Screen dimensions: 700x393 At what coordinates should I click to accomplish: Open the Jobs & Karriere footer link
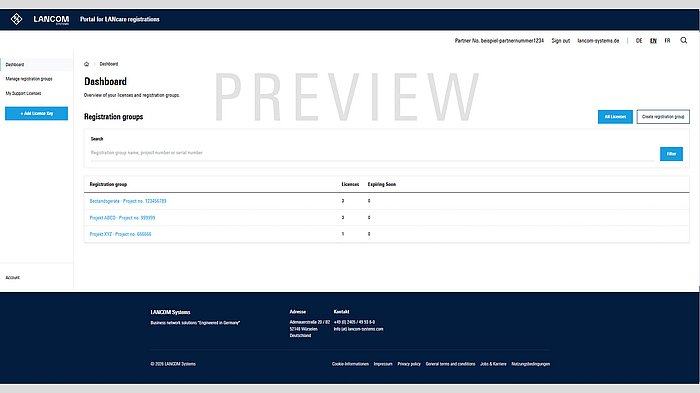(x=493, y=364)
